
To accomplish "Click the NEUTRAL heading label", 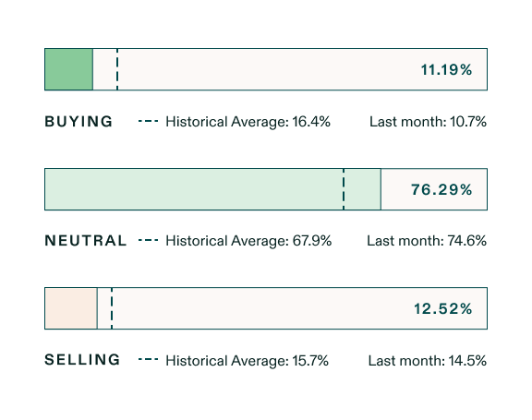I will (x=86, y=241).
